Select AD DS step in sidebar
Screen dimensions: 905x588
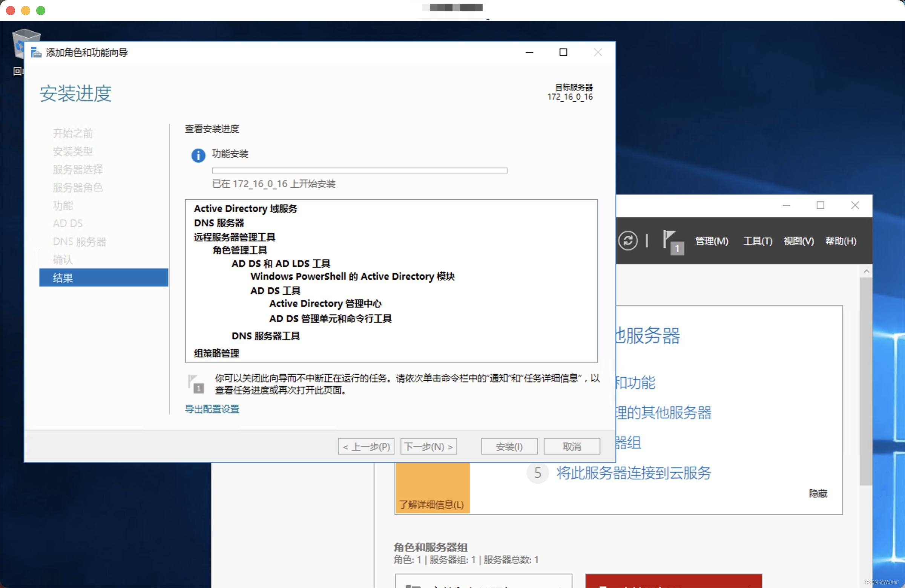pyautogui.click(x=67, y=223)
